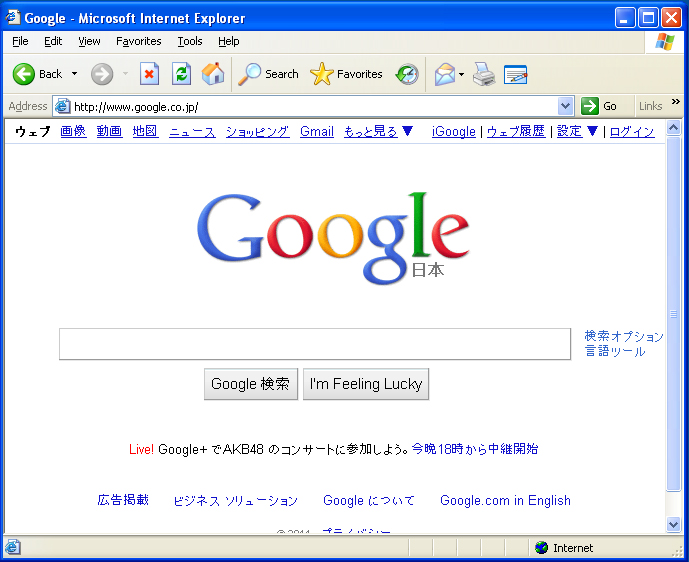Click the 今晩18時から中継開始 link
The height and width of the screenshot is (562, 689).
pos(475,449)
